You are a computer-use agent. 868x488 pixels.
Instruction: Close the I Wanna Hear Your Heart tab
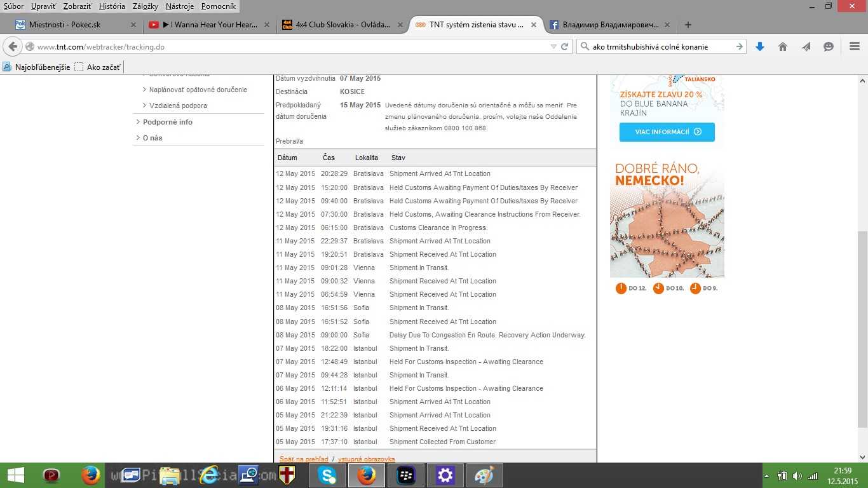click(267, 25)
